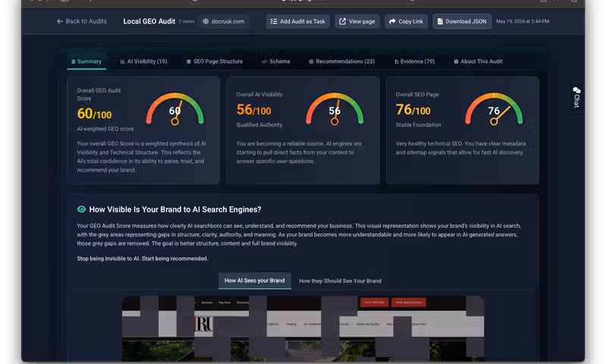The height and width of the screenshot is (364, 607).
Task: Open the About This Audit tab
Action: click(x=478, y=61)
